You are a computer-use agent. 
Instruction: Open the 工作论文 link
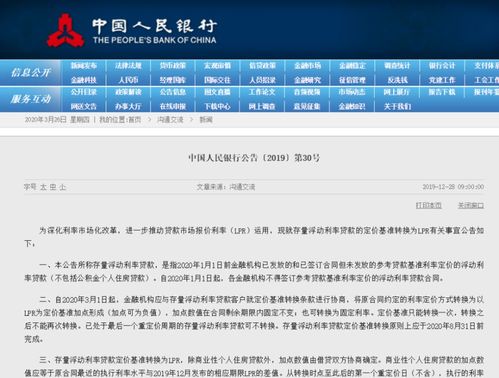(x=262, y=92)
